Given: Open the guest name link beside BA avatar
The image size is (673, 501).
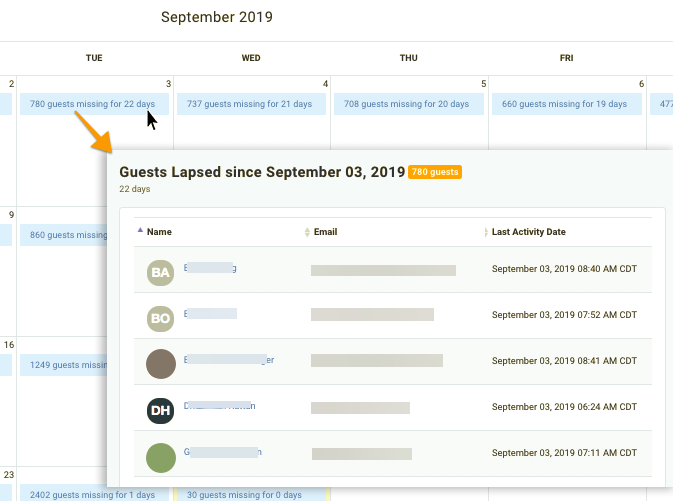Looking at the screenshot, I should click(210, 268).
